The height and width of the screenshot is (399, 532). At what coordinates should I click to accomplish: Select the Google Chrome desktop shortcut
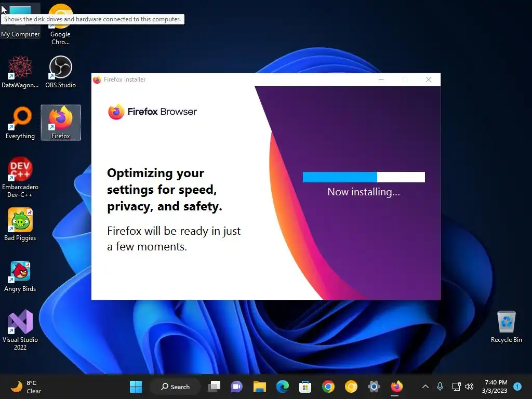[x=60, y=24]
